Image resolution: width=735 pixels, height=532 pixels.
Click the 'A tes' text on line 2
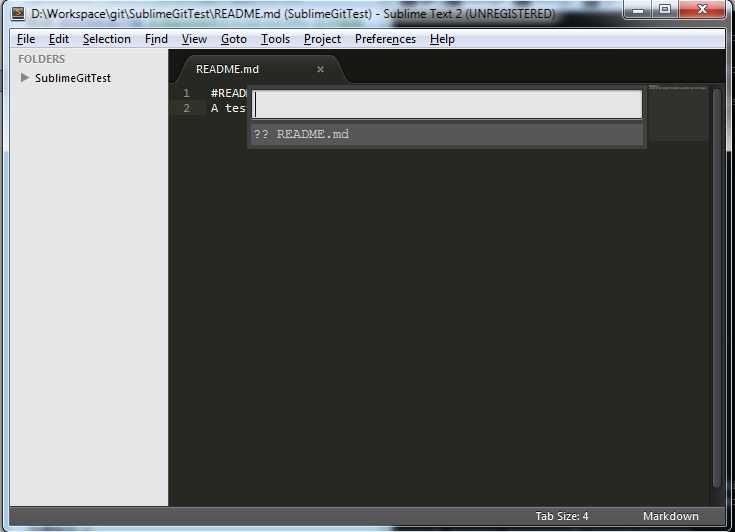pos(228,108)
